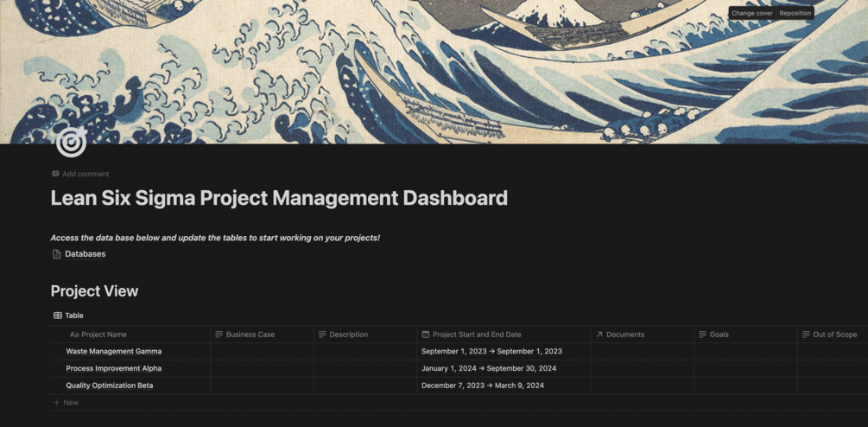Click Goals cell for Waste Management Gamma
Image resolution: width=868 pixels, height=427 pixels.
745,351
